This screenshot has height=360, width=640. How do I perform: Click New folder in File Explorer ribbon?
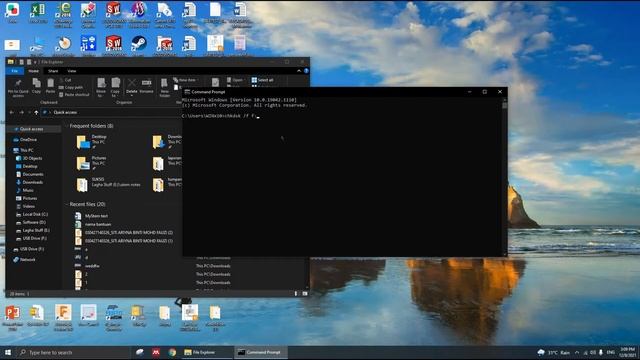click(164, 88)
